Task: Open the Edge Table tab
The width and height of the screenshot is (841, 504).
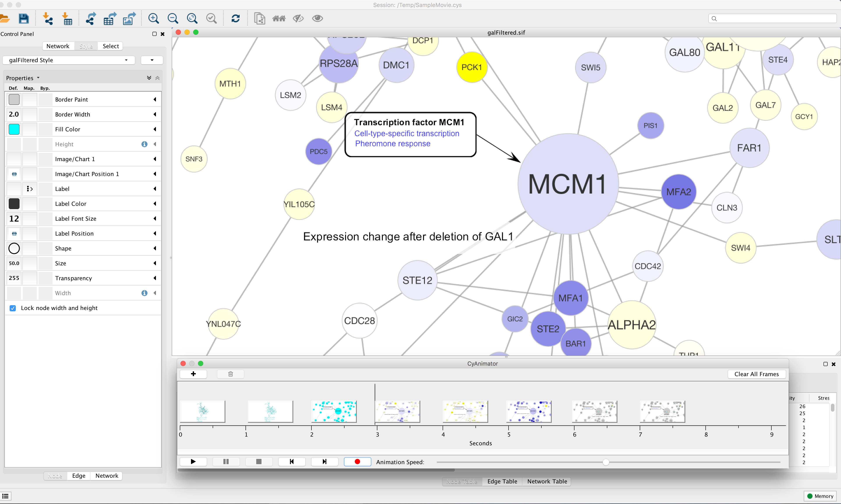Action: [502, 481]
